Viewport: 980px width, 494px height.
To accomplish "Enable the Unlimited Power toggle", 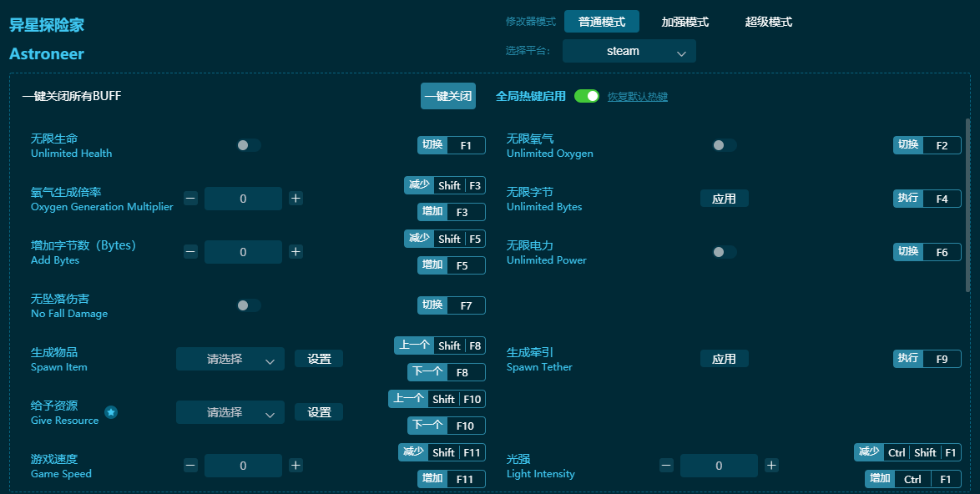I will (x=723, y=251).
